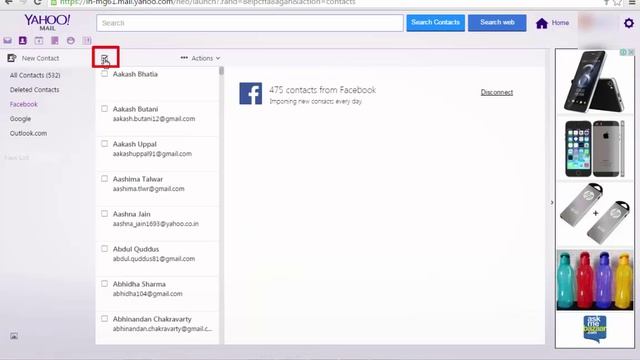Click the image icon at sidebar bottom
This screenshot has width=640, height=360.
coord(14,336)
